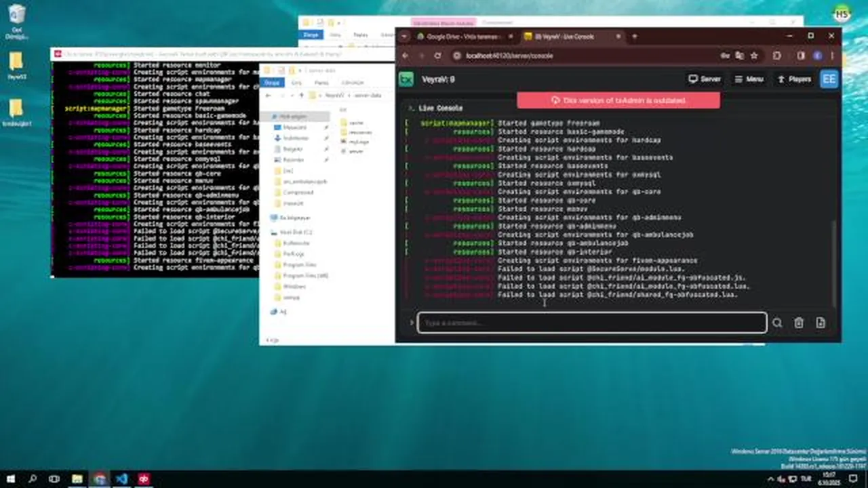This screenshot has height=488, width=868.
Task: Click the browser address bar
Action: [x=583, y=56]
